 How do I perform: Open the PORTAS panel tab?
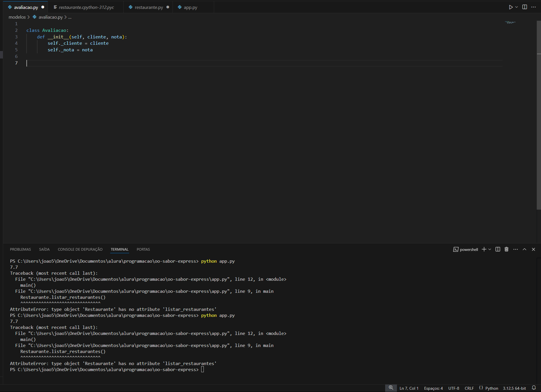[x=143, y=249]
